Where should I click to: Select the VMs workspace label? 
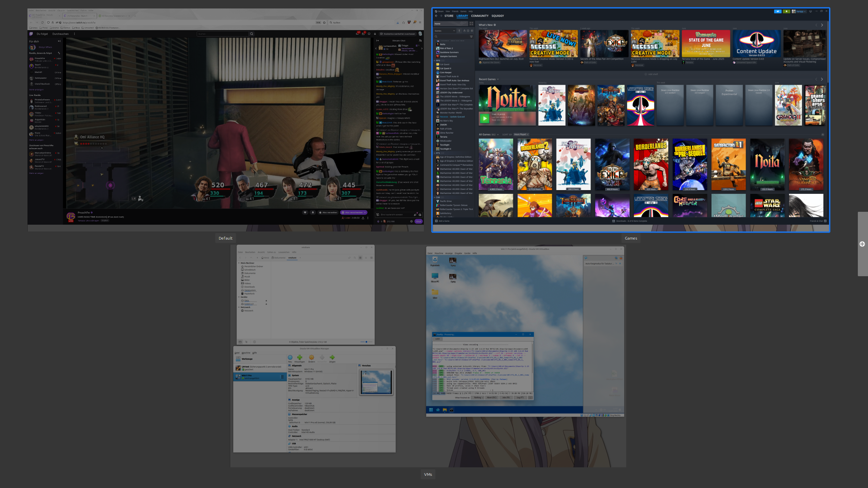click(x=428, y=474)
